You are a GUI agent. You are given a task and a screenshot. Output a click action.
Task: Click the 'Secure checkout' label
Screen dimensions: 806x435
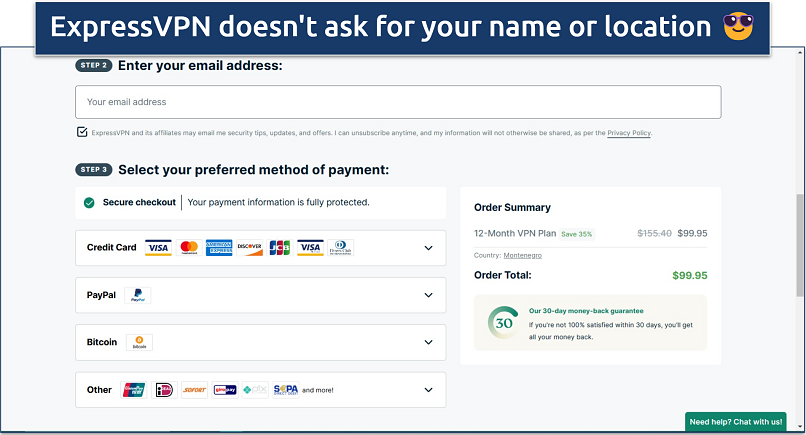pyautogui.click(x=139, y=203)
